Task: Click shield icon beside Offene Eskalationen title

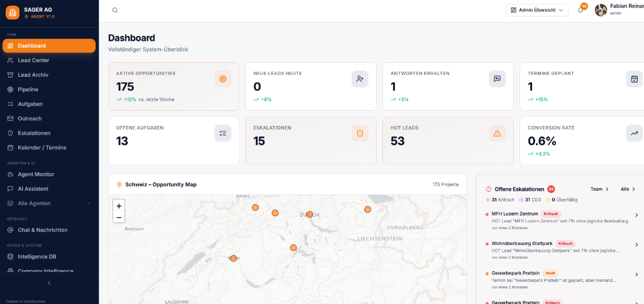Action: (x=489, y=189)
